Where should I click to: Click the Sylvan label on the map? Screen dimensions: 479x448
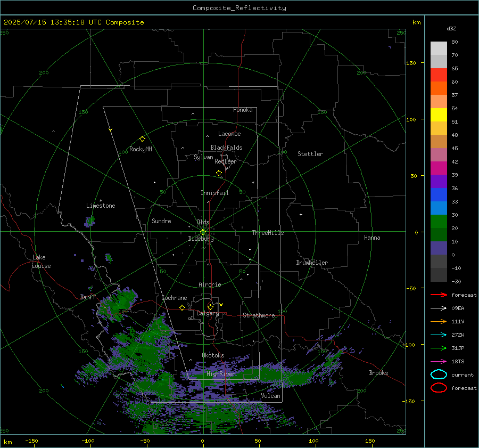point(203,157)
